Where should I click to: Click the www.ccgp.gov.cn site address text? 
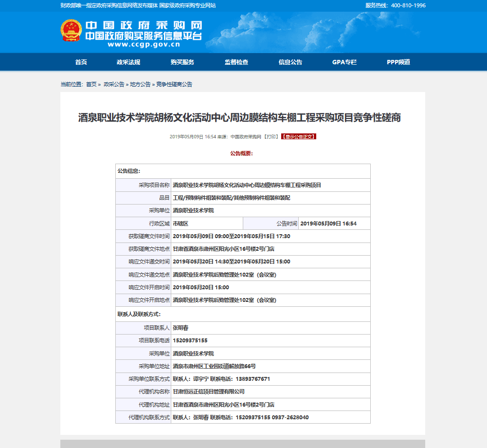point(144,45)
